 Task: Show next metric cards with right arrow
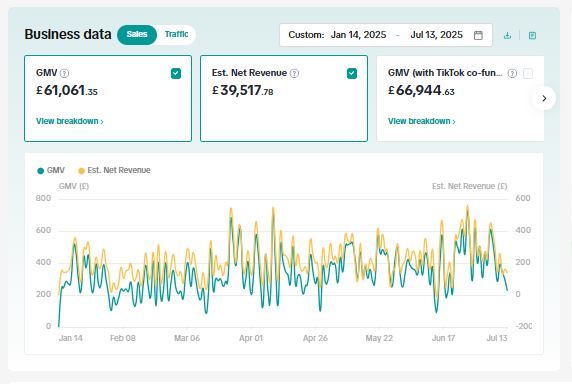(x=544, y=98)
